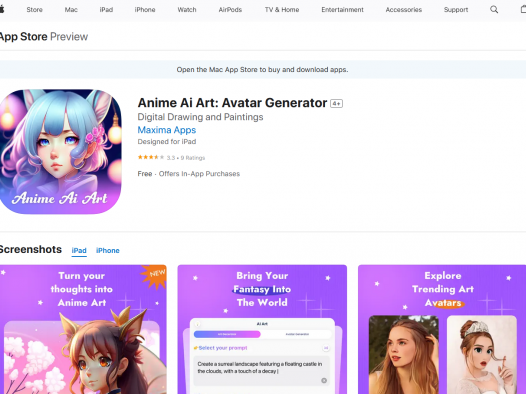Open the Store menu
The height and width of the screenshot is (394, 526).
[35, 10]
